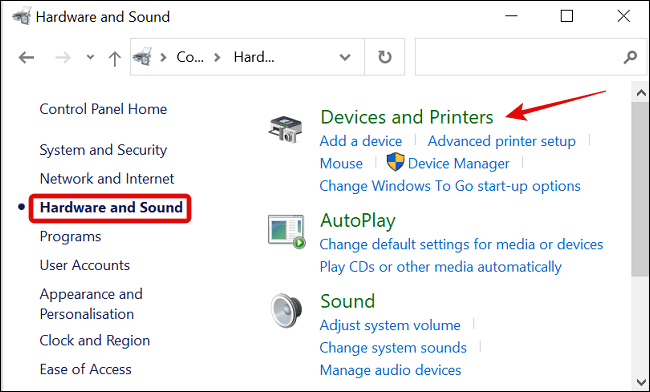Open System and Security category

pyautogui.click(x=103, y=150)
